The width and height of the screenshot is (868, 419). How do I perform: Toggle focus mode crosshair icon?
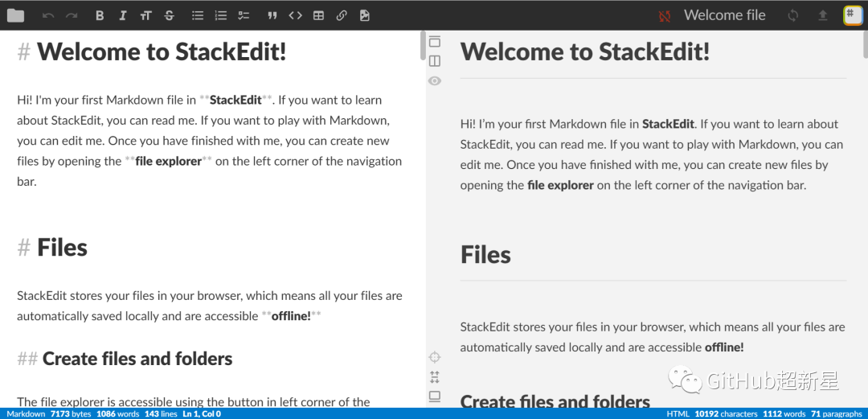435,356
